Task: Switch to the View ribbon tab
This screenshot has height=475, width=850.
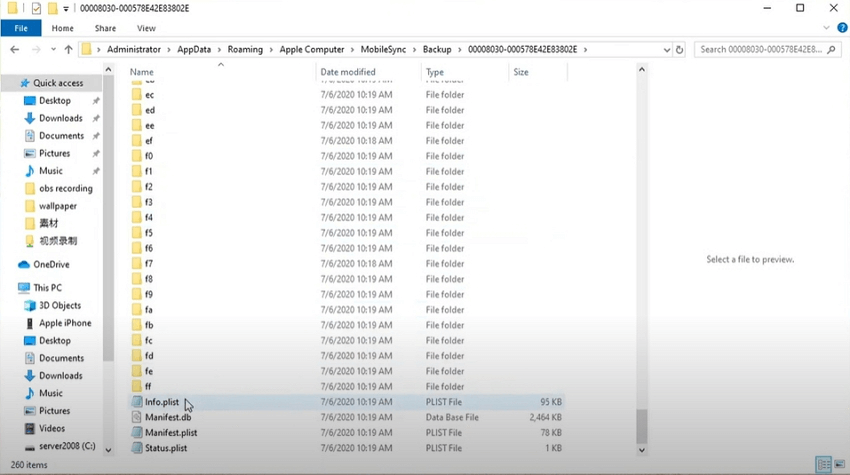Action: (x=146, y=28)
